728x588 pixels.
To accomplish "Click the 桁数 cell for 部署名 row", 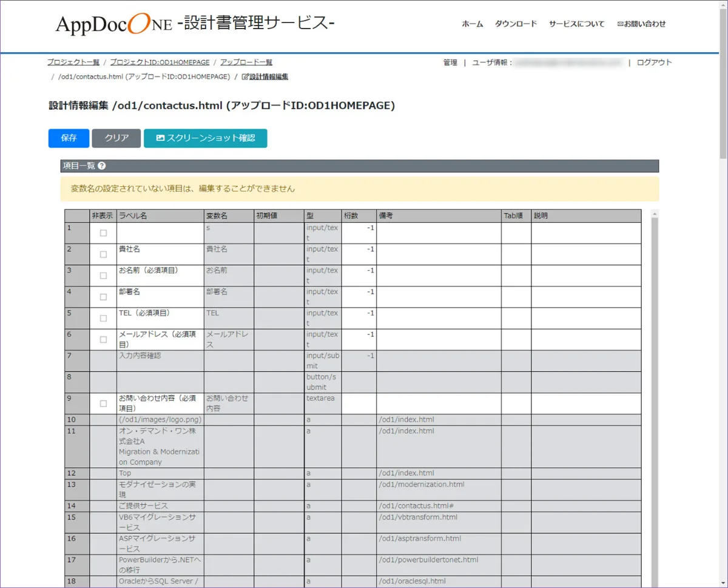I will coord(359,297).
